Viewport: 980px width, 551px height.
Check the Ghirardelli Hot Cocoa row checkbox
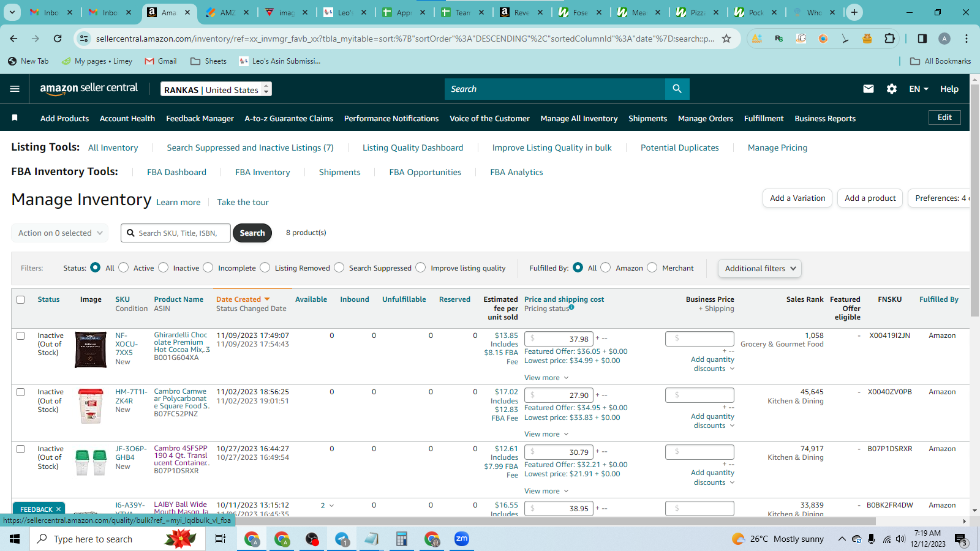(21, 335)
